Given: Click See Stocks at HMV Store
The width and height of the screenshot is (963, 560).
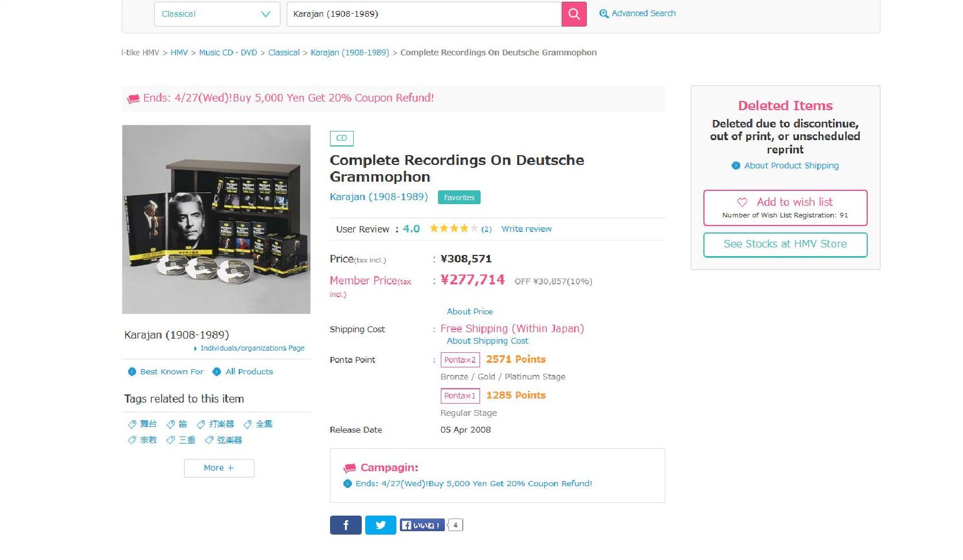Looking at the screenshot, I should 785,245.
